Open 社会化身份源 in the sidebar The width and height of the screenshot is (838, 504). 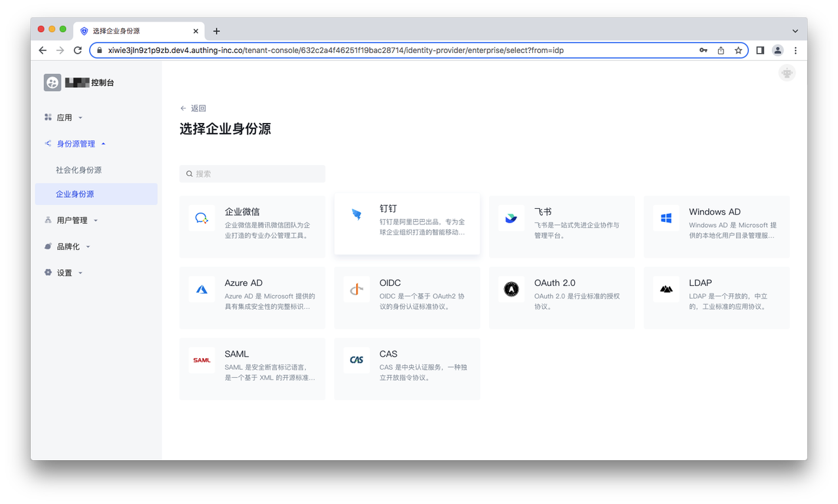(x=79, y=170)
